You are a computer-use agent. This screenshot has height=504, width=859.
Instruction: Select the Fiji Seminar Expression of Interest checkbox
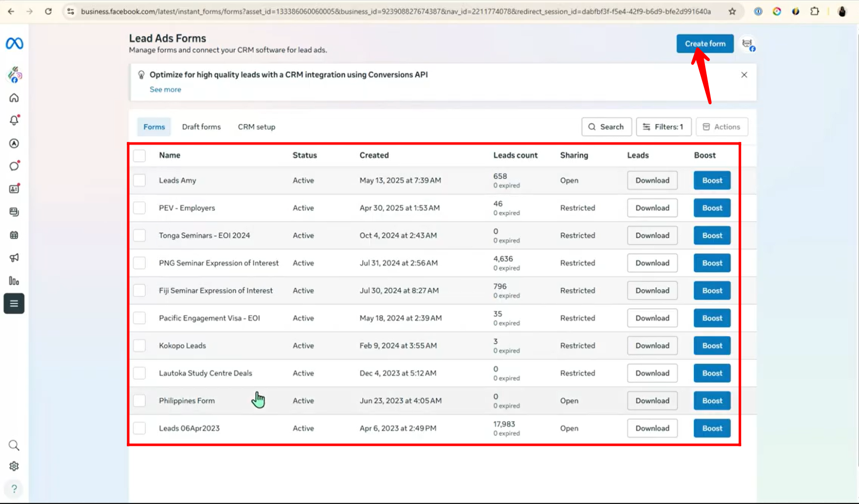tap(139, 290)
